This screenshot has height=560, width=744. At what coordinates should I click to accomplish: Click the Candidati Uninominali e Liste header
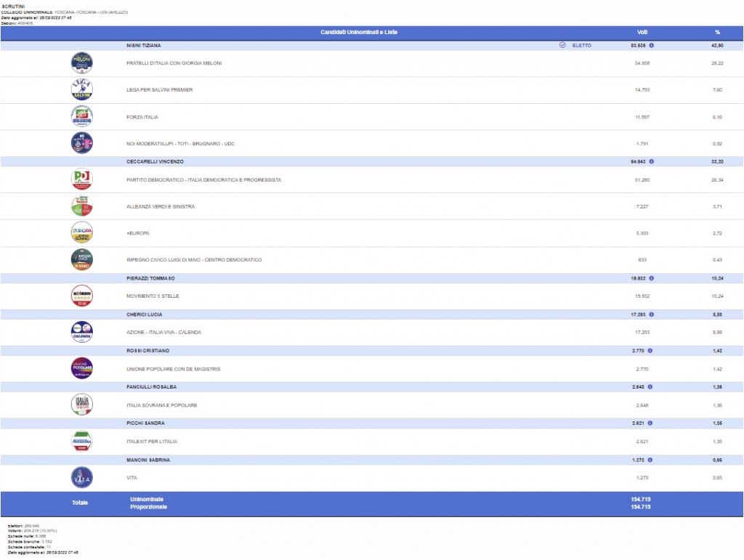point(359,32)
